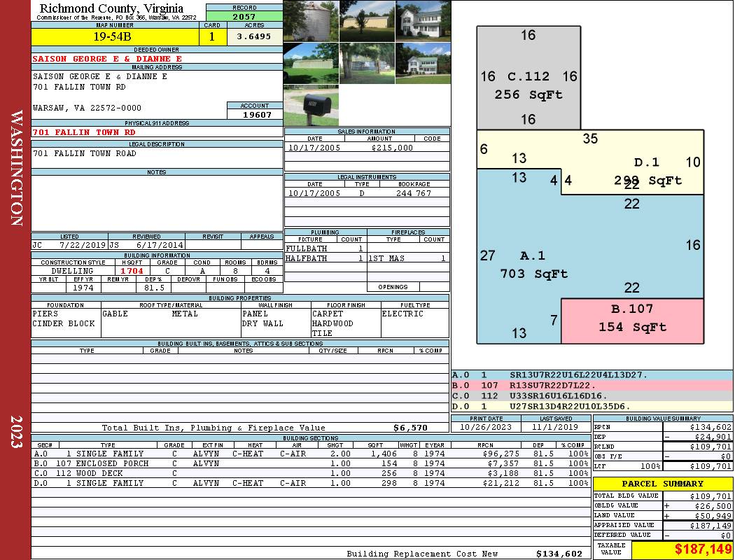
Task: Click book/page 244 767
Action: [x=414, y=193]
